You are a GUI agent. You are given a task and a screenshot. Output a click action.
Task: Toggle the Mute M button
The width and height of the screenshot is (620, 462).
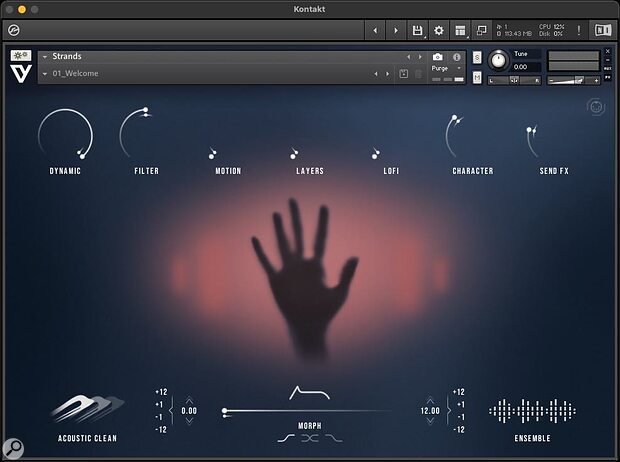(477, 78)
